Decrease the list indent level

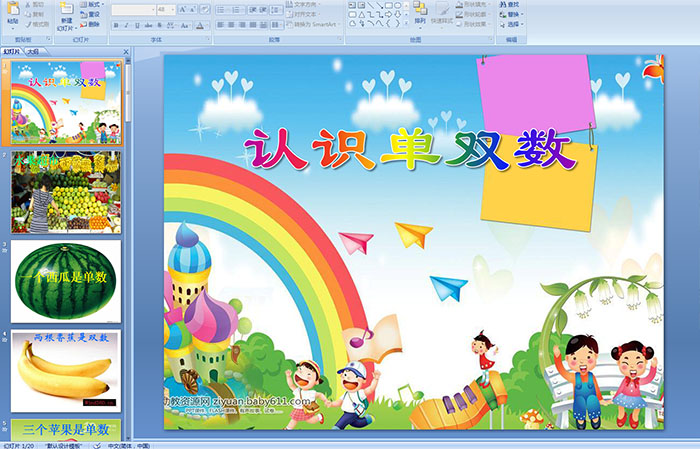coord(253,10)
